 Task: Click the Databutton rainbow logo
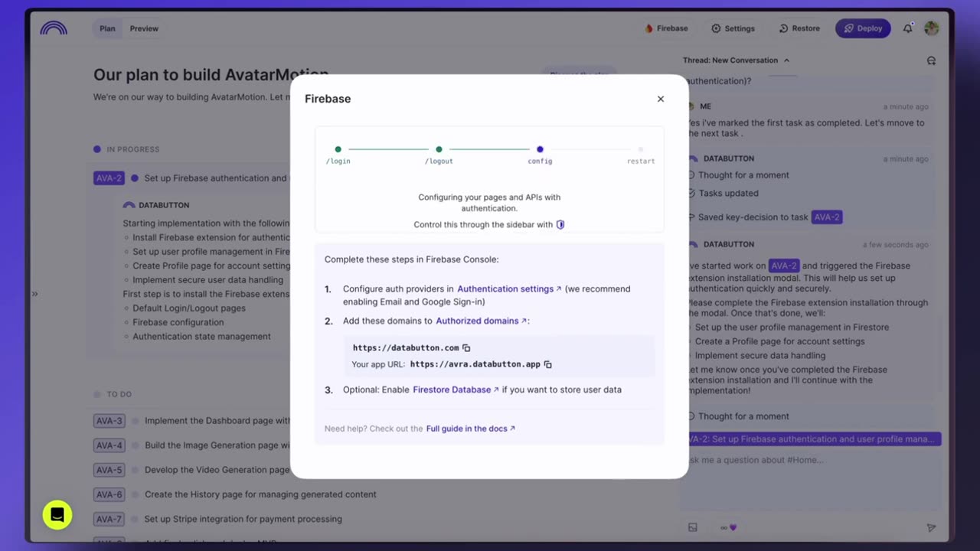pos(54,28)
